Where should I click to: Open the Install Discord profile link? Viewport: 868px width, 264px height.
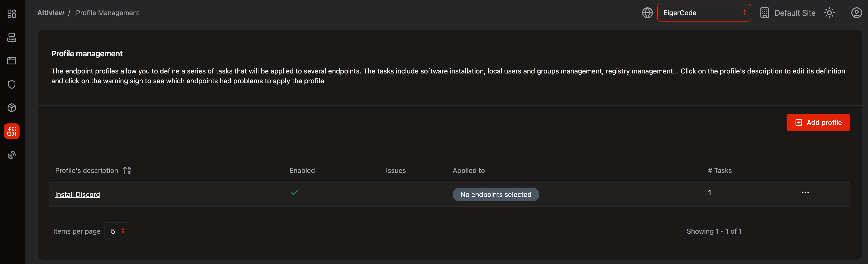click(x=78, y=194)
